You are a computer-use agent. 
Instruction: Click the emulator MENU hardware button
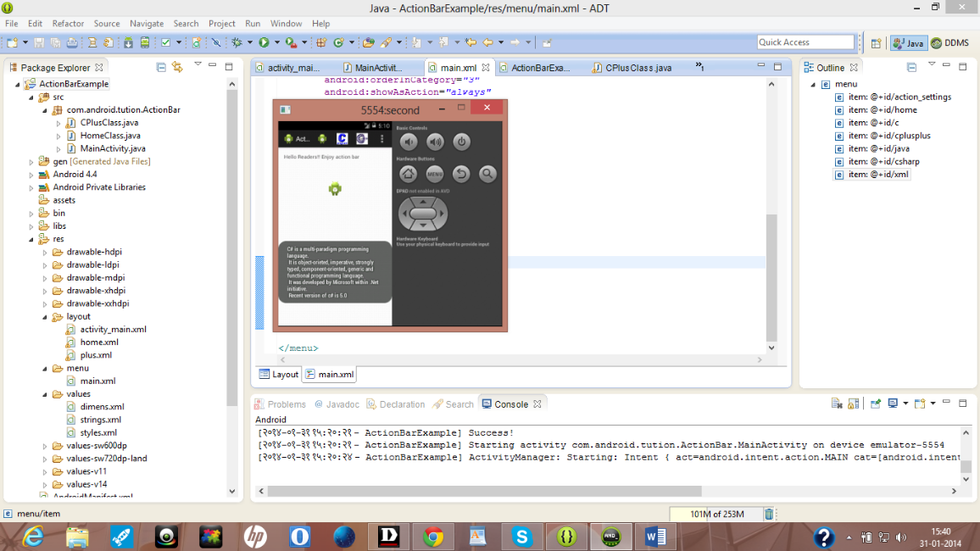click(x=434, y=174)
